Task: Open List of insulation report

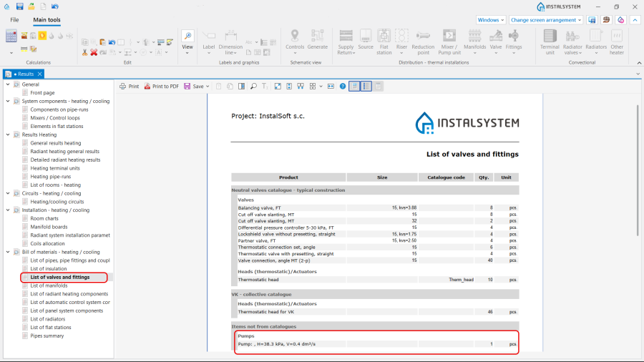Action: point(49,269)
